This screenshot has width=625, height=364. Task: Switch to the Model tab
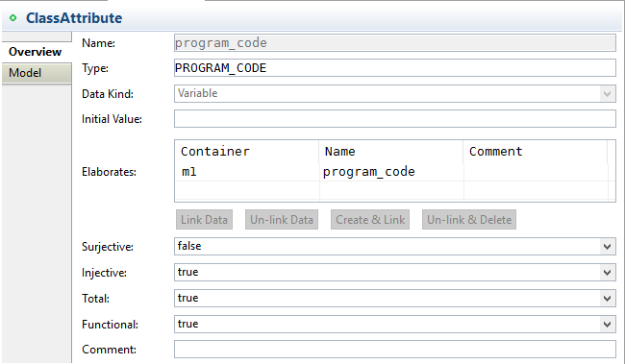[37, 73]
